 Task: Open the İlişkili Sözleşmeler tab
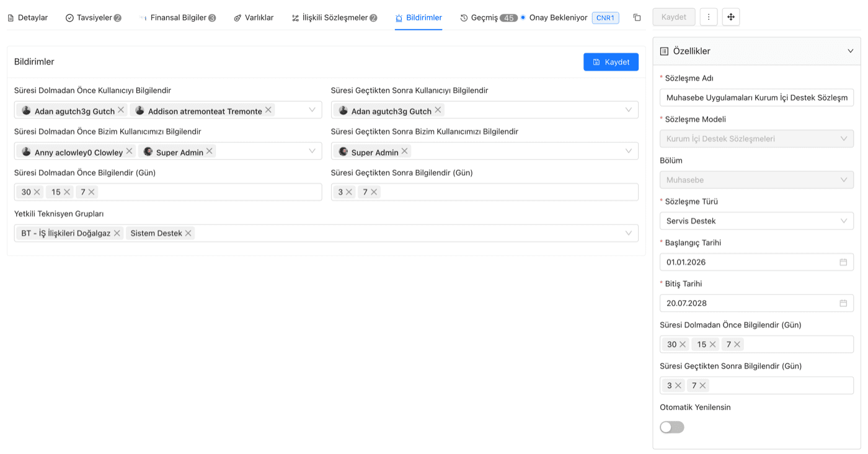pos(334,17)
